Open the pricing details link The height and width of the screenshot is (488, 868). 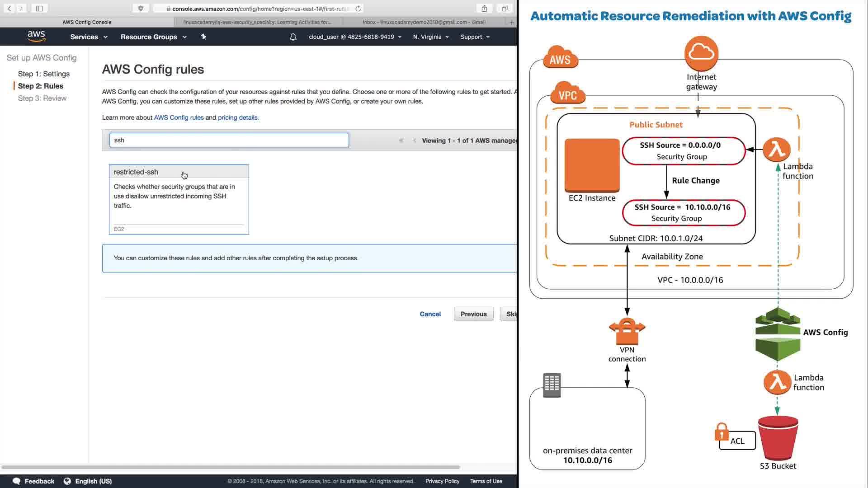pos(238,117)
